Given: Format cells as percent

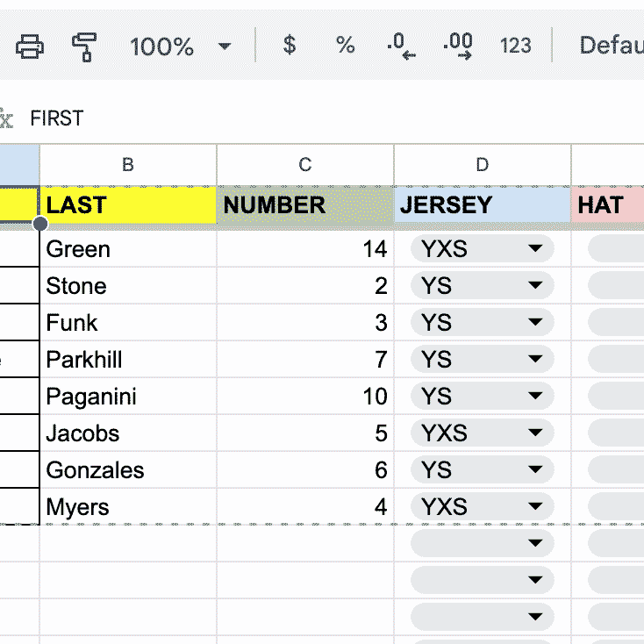Looking at the screenshot, I should (346, 46).
